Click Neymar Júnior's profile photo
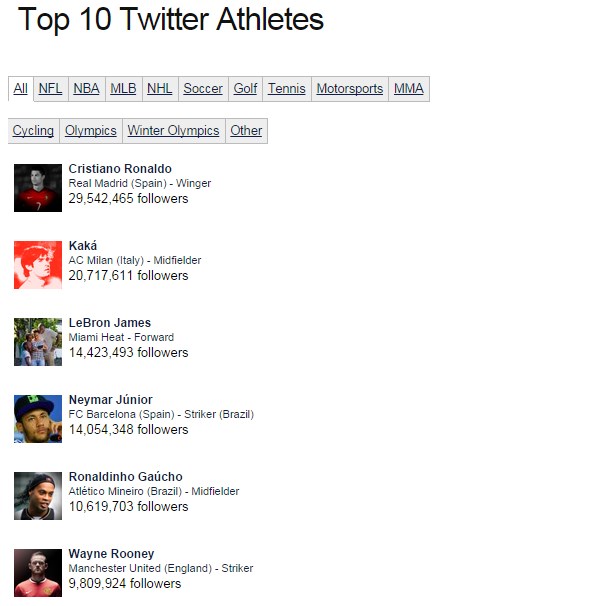Image resolution: width=594 pixels, height=606 pixels. (x=38, y=419)
